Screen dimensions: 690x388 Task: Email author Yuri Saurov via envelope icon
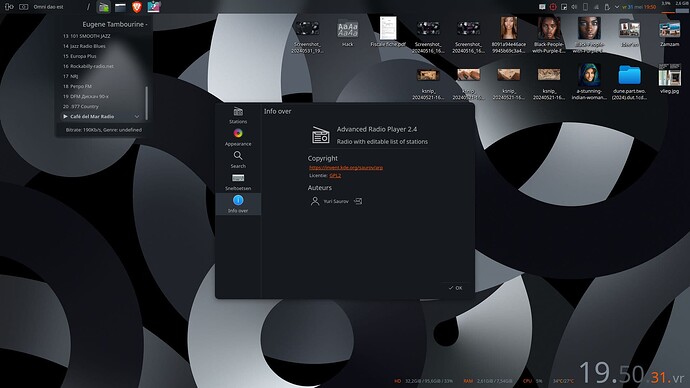coord(358,201)
